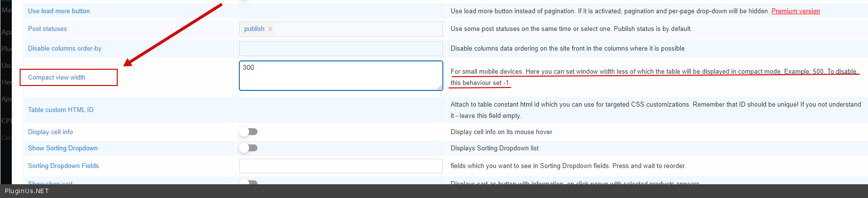Remove the publish status tag

tap(270, 29)
